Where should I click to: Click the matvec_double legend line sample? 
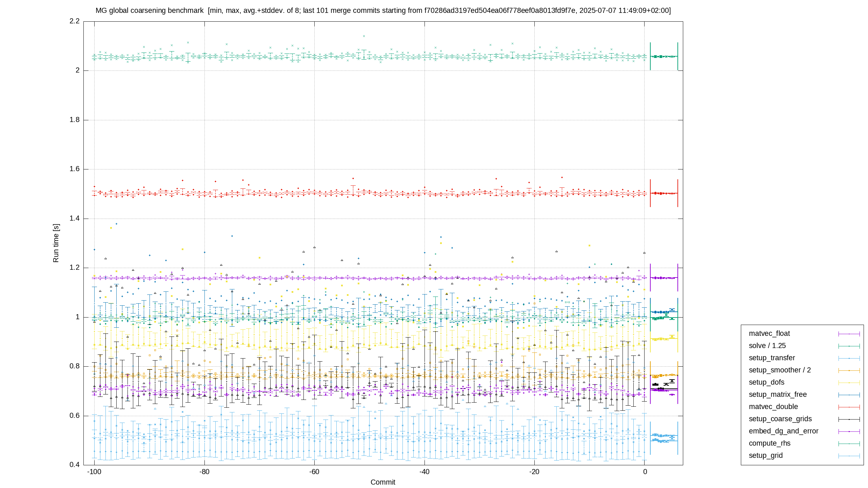[x=849, y=407]
